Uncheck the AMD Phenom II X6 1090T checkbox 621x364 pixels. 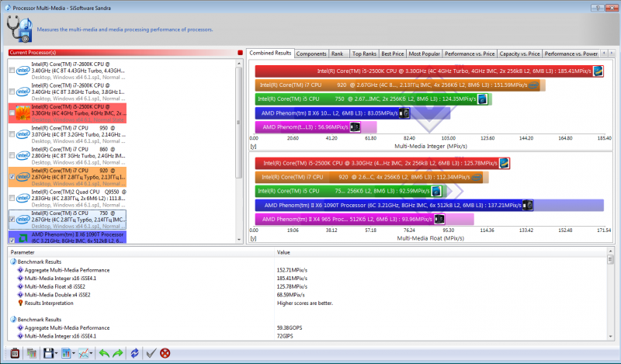click(12, 240)
